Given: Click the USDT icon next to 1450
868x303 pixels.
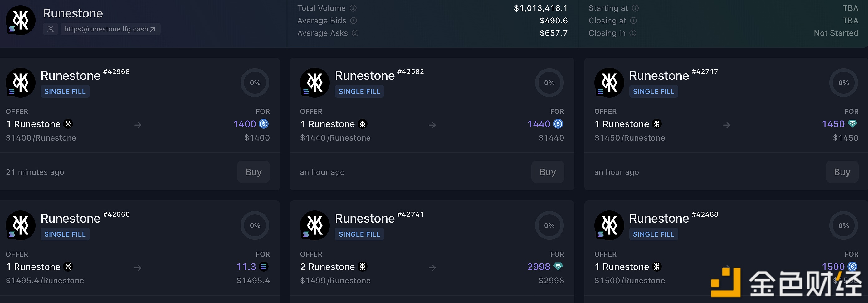Looking at the screenshot, I should pos(852,124).
